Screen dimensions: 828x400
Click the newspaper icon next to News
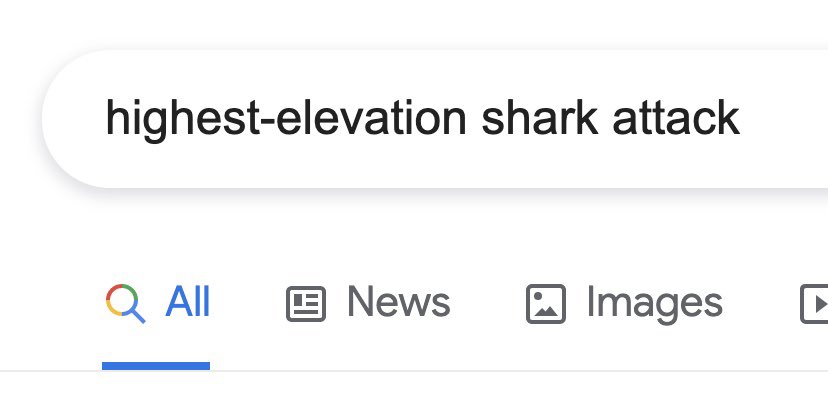[x=306, y=303]
